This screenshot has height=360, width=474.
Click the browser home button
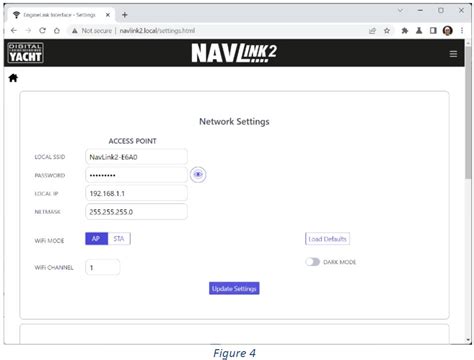(57, 31)
